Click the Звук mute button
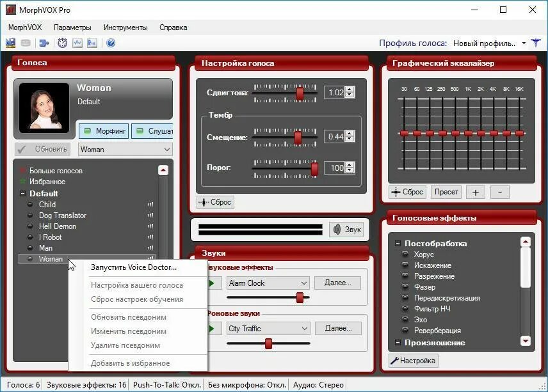The width and height of the screenshot is (548, 392). coord(348,230)
